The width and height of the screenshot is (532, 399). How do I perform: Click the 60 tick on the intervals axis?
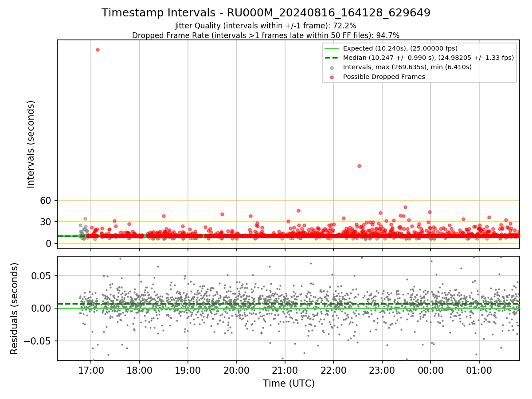pyautogui.click(x=47, y=200)
